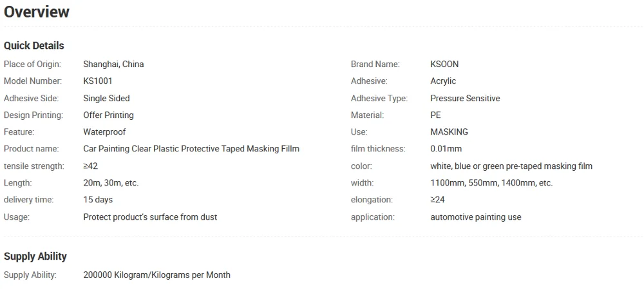Click the Waterproof feature value
Screen dimensions: 644x290
coord(104,132)
